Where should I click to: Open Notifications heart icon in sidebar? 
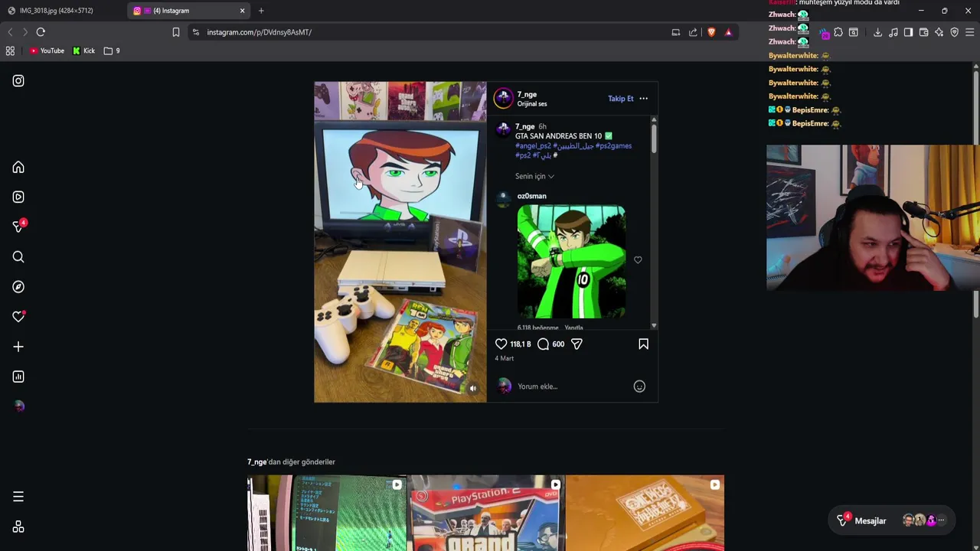click(x=18, y=317)
